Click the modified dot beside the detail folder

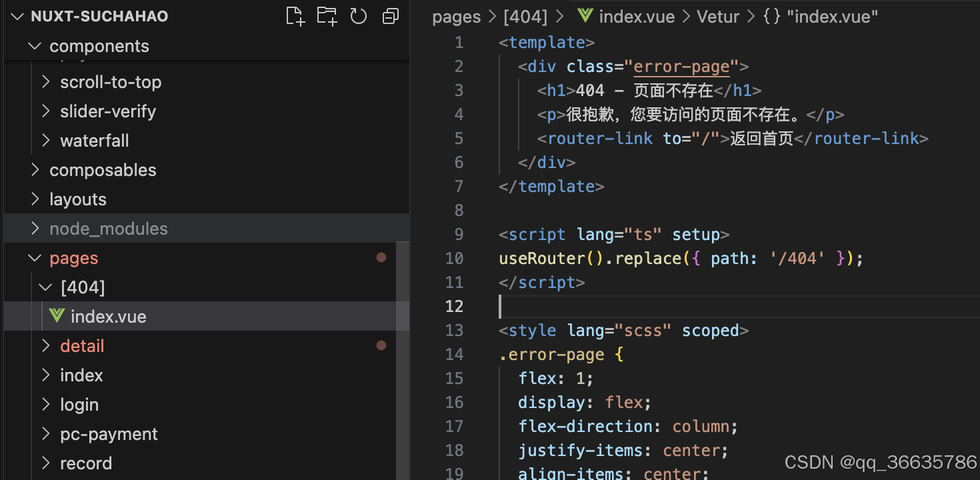tap(381, 345)
